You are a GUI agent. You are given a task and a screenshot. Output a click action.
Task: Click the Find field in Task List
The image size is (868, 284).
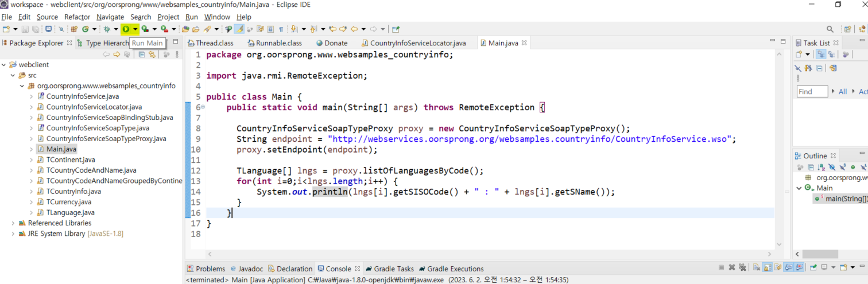812,92
